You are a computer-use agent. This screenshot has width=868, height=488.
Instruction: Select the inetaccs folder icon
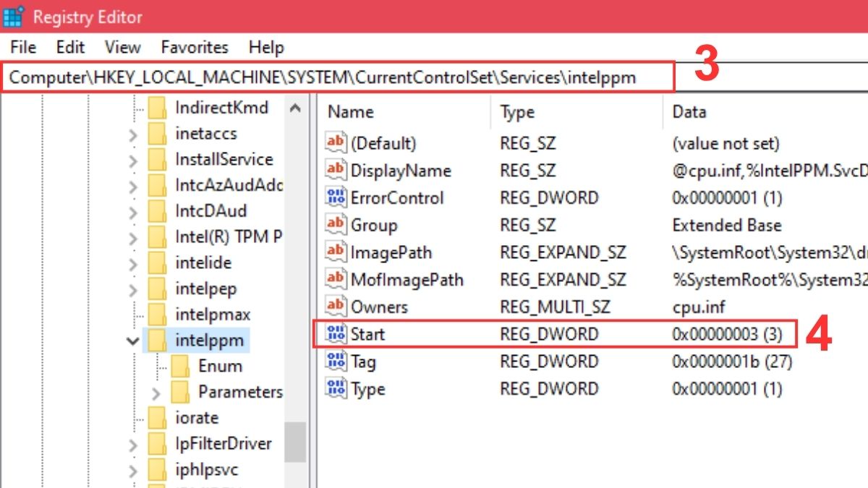[158, 134]
